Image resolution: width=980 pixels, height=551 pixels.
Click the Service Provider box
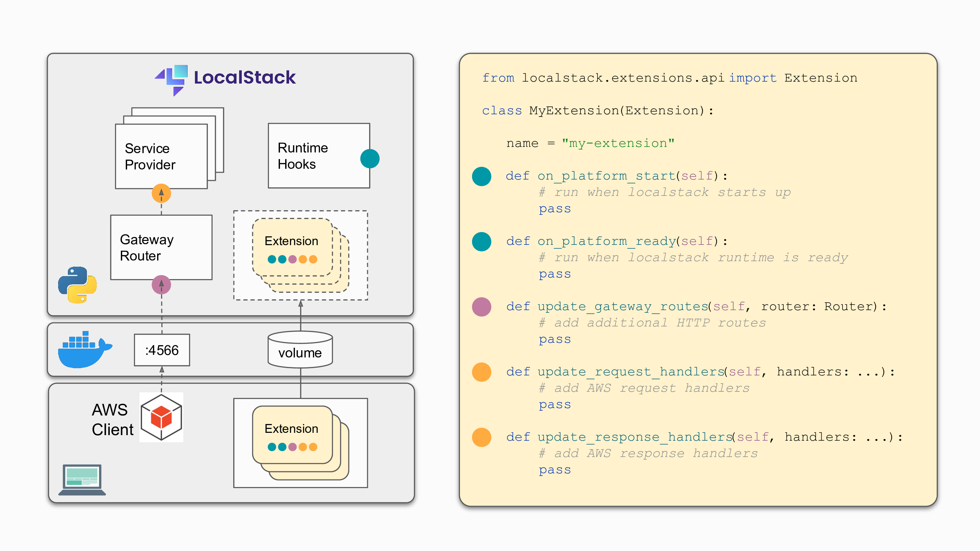tap(161, 156)
